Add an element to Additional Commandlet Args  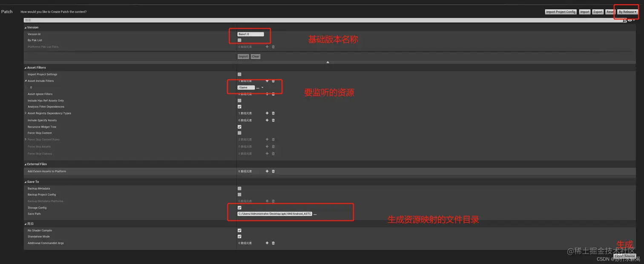pos(267,243)
